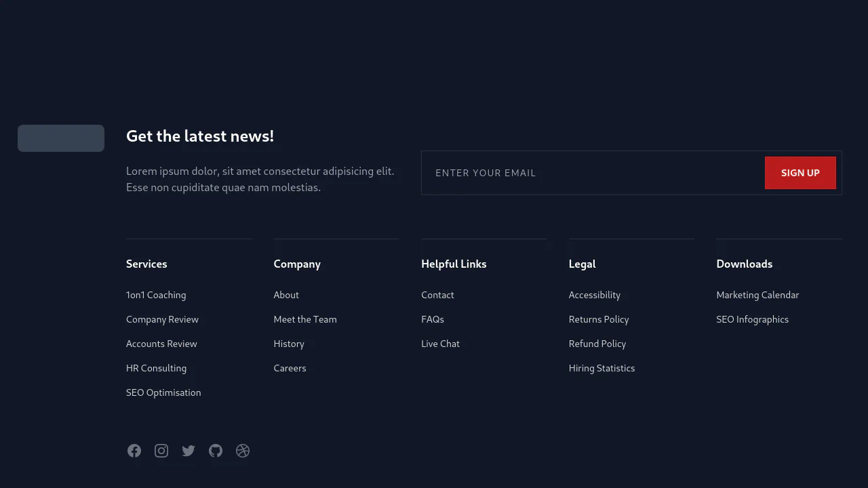Viewport: 868px width, 488px height.
Task: Open the About link
Action: 286,295
